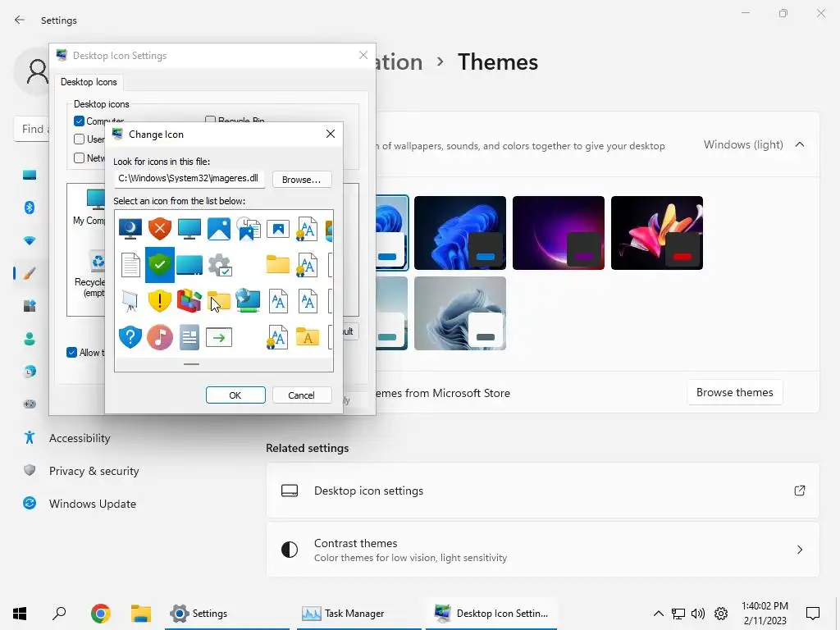The image size is (840, 630).
Task: Select the blue shield with question mark
Action: pos(130,337)
